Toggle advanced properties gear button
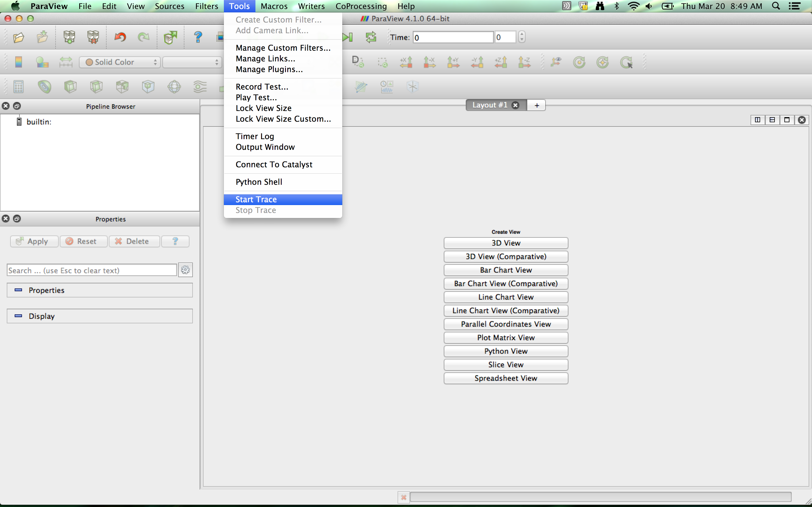 tap(185, 270)
